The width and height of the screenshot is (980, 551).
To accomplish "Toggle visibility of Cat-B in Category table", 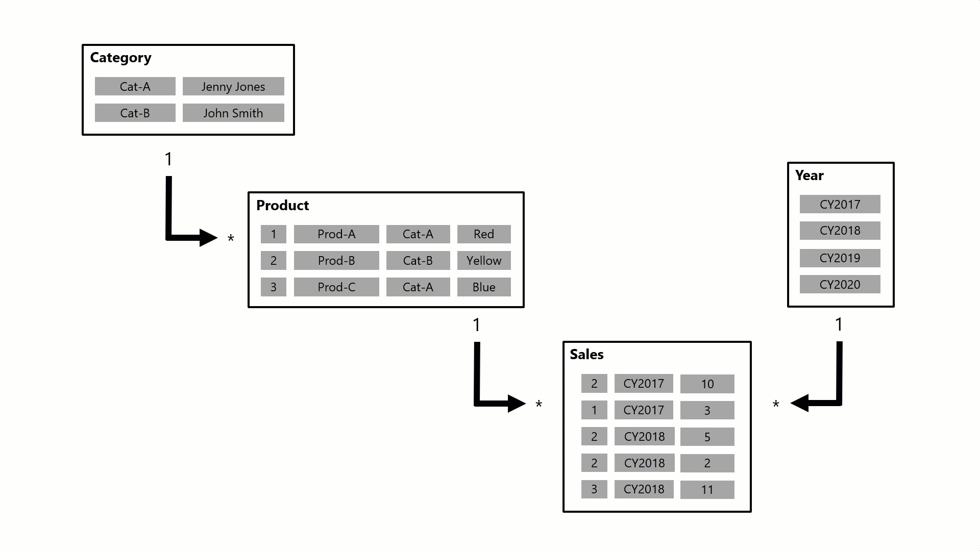I will [x=136, y=113].
